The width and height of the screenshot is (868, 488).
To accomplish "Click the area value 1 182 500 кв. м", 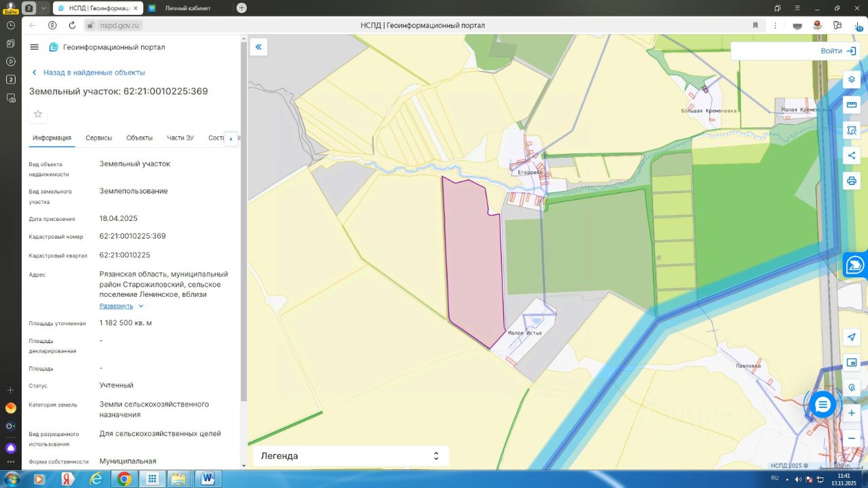I will tap(125, 323).
